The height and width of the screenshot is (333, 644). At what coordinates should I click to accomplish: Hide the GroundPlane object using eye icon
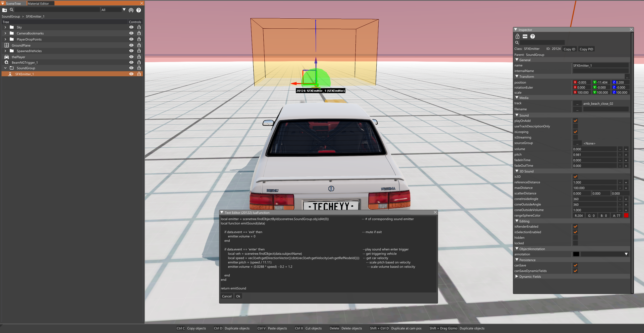click(131, 45)
